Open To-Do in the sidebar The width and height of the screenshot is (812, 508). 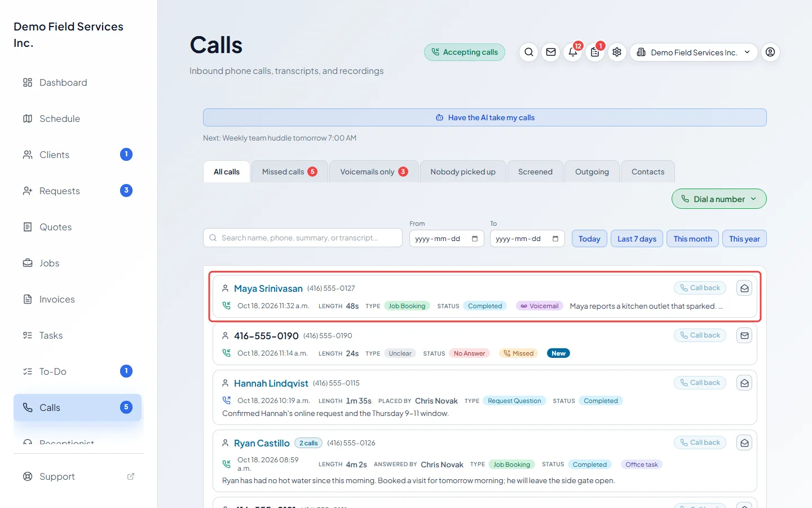(x=78, y=371)
